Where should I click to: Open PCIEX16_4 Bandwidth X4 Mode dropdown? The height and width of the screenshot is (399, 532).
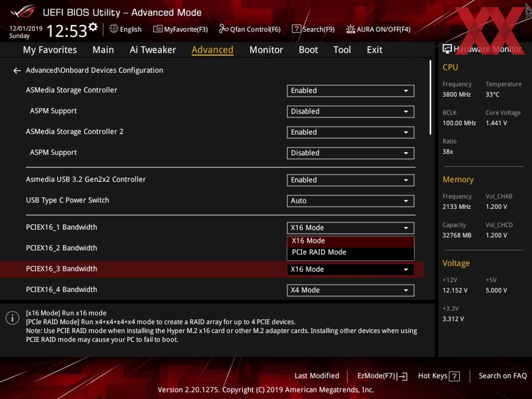[x=350, y=290]
